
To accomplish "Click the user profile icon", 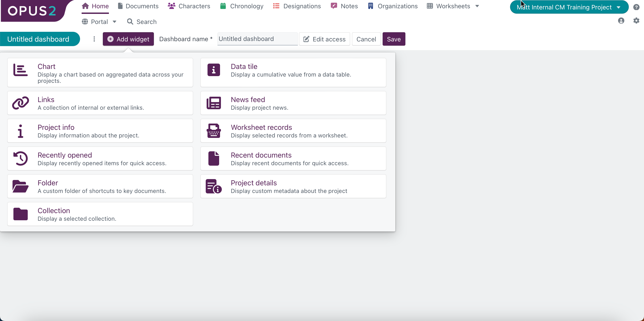I will 621,21.
